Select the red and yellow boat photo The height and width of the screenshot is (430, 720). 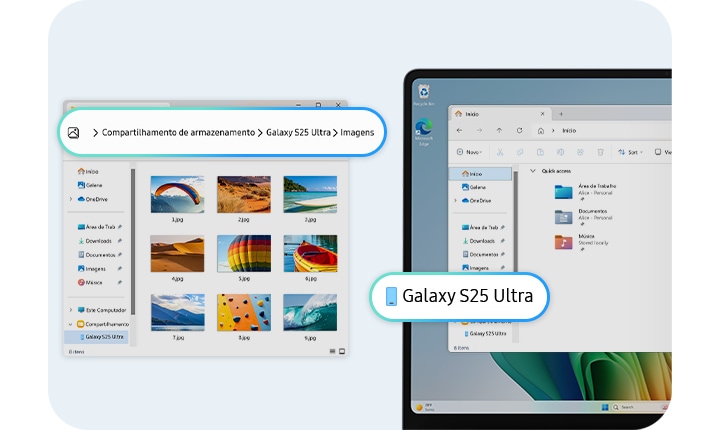[x=310, y=254]
